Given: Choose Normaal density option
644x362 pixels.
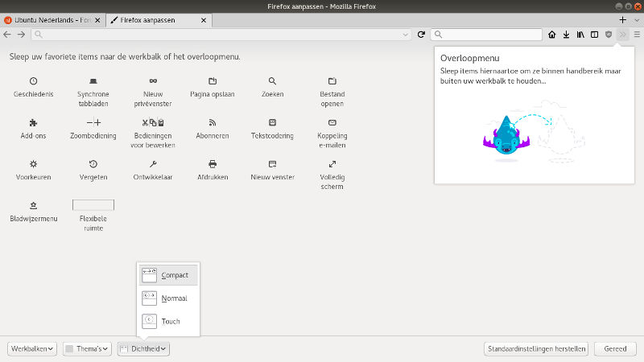Looking at the screenshot, I should [168, 298].
